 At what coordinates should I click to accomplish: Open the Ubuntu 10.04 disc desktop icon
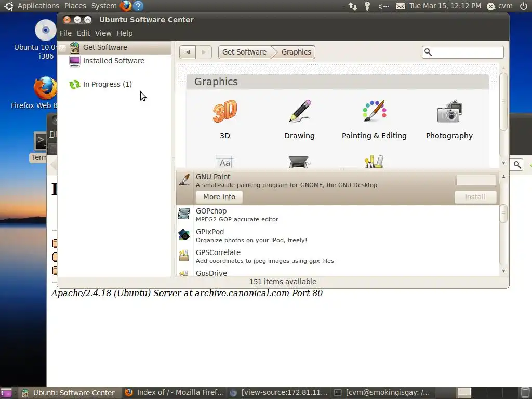(x=46, y=30)
